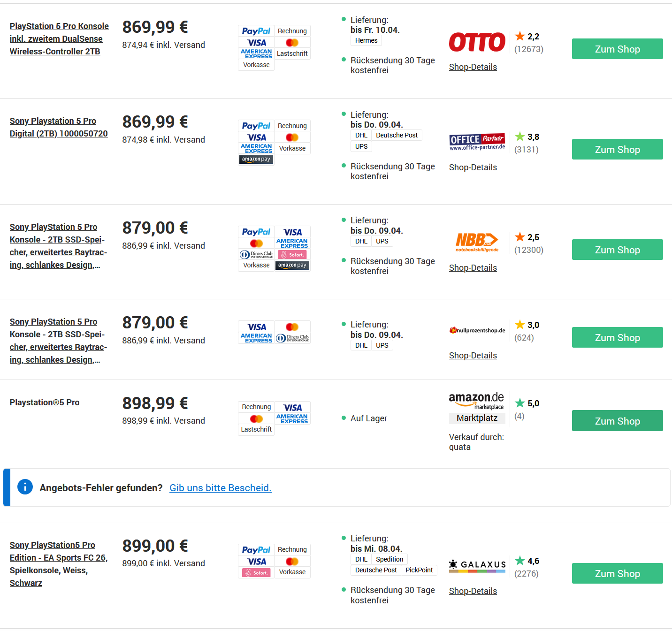
Task: Click the orange star rating for OTTO
Action: tap(520, 36)
